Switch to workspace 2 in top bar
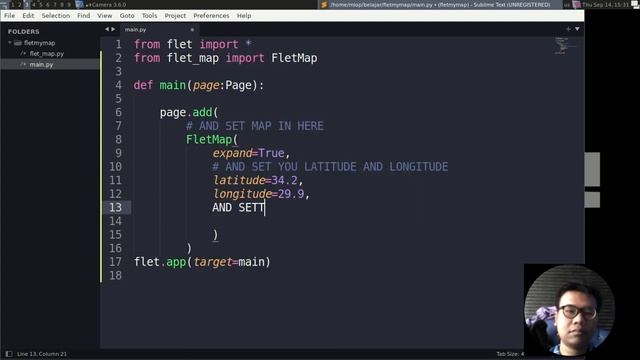This screenshot has height=360, width=640. coord(19,4)
